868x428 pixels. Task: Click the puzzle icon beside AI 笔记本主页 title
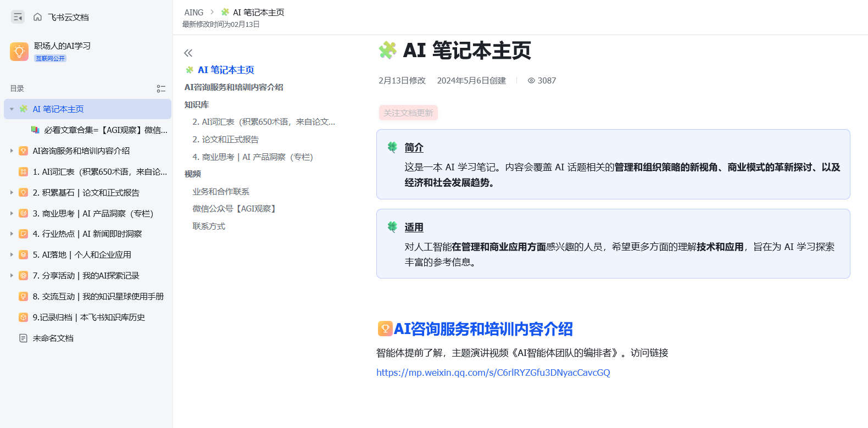point(387,50)
